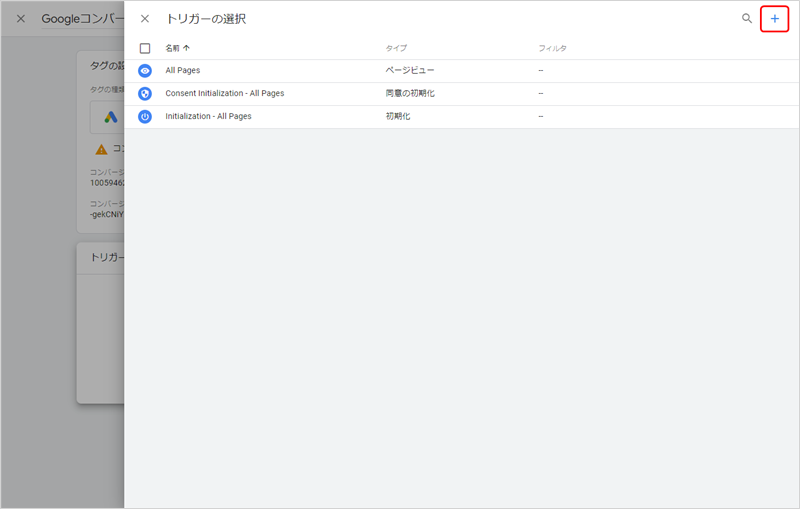The height and width of the screenshot is (509, 800).
Task: Click the Consent Initialization shield icon
Action: point(145,94)
